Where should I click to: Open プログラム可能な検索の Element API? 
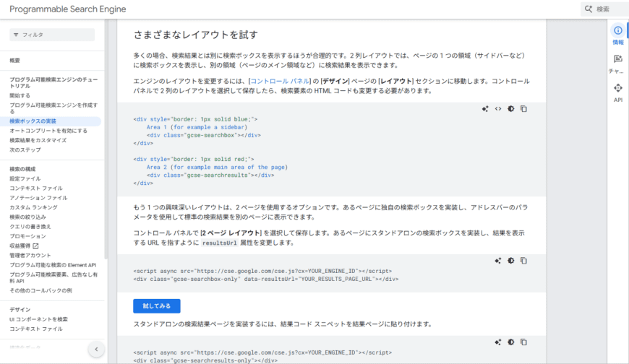tap(53, 265)
